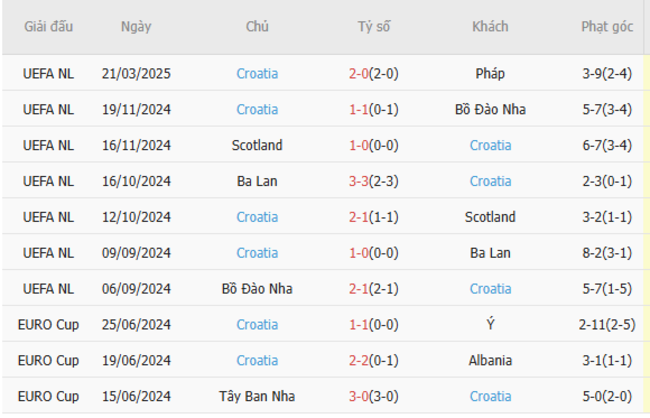The height and width of the screenshot is (418, 650).
Task: Select the "Tỷ số" column header
Action: click(374, 27)
